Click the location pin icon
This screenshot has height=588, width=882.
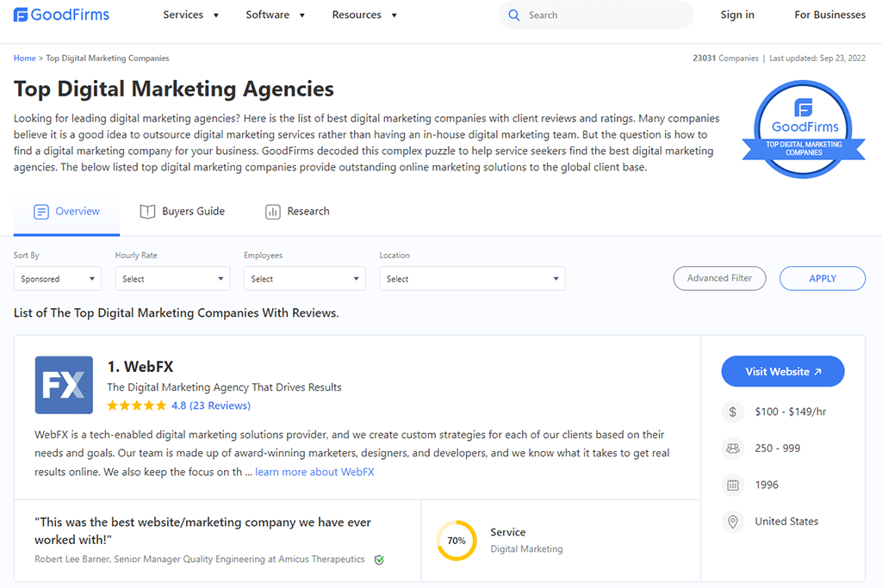click(732, 522)
